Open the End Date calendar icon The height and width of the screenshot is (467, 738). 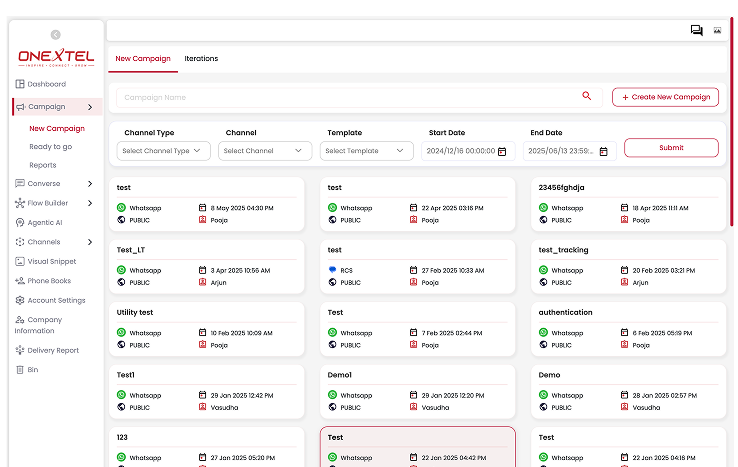click(604, 151)
